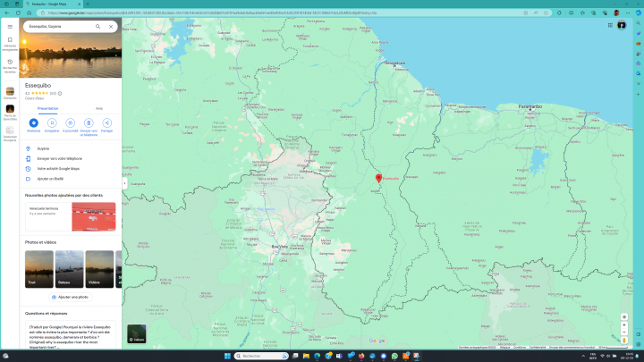Clear the Essequibo, Guyana search text

(x=111, y=26)
